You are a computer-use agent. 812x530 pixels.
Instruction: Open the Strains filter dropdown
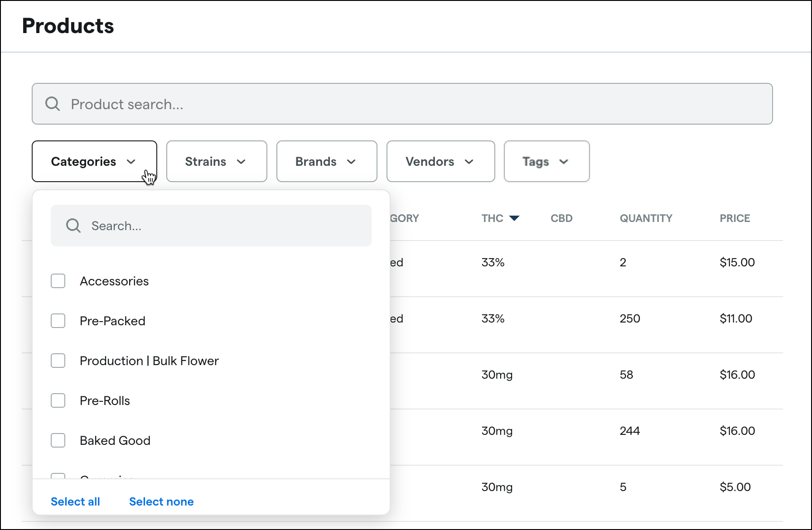(216, 161)
